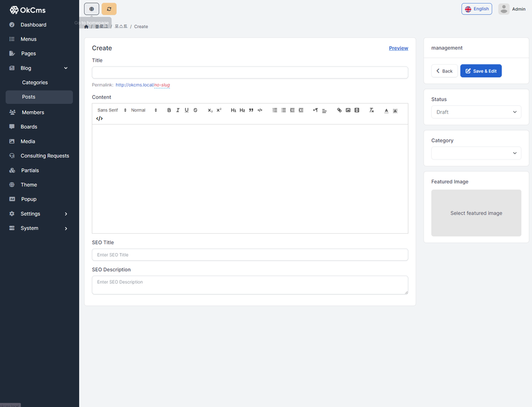Click the Save & Edit button
532x407 pixels.
480,71
